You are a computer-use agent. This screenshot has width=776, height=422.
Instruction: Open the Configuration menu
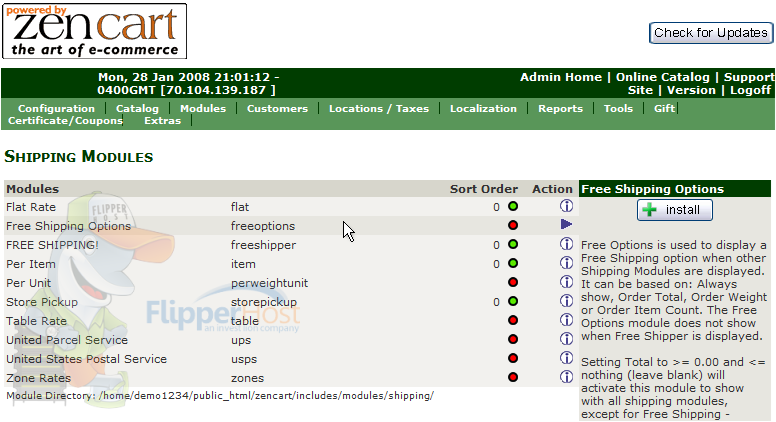56,108
